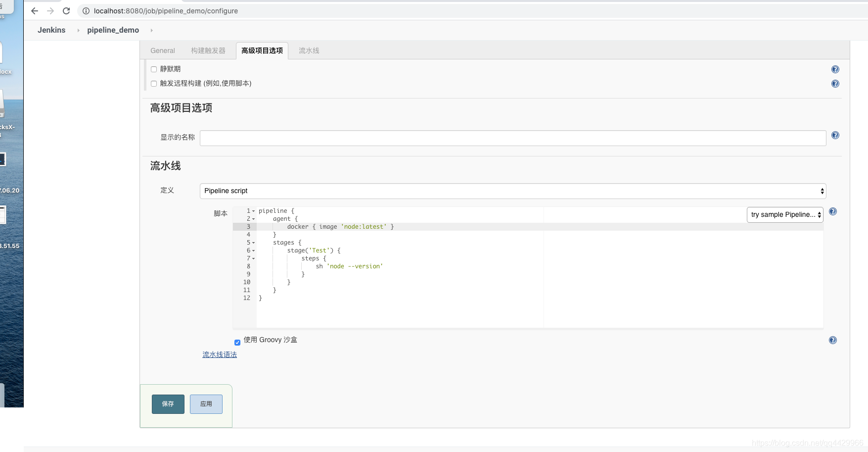The width and height of the screenshot is (868, 452).
Task: Expand the breadcrumb arrow after Jenkins
Action: pos(78,31)
